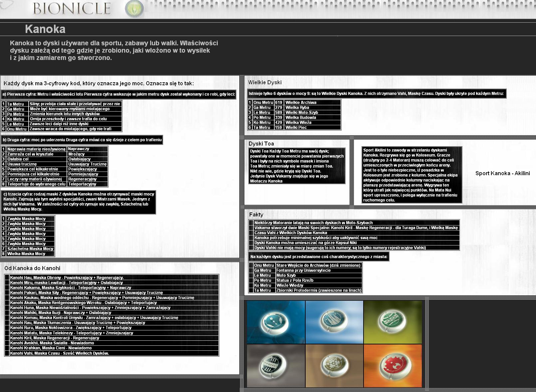Select 'Wielki Moto-Szyb' cell
This screenshot has width=536, height=392.
312,113
